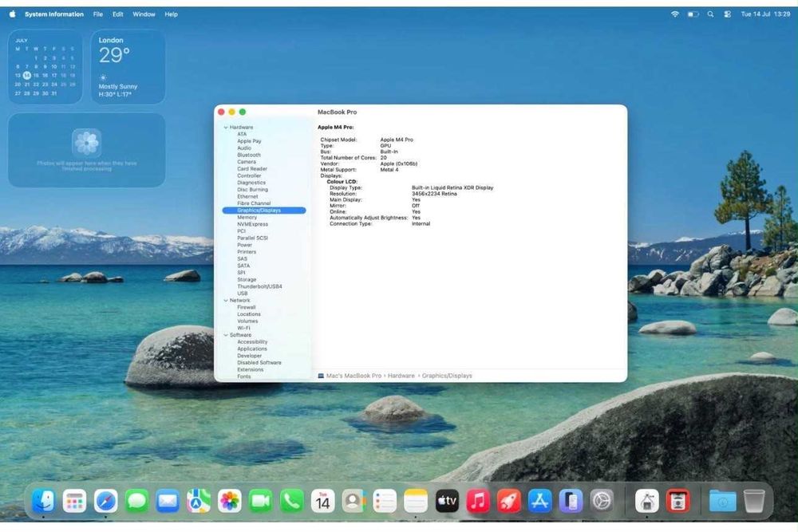Select Firewall under Network
The height and width of the screenshot is (532, 798).
(247, 307)
